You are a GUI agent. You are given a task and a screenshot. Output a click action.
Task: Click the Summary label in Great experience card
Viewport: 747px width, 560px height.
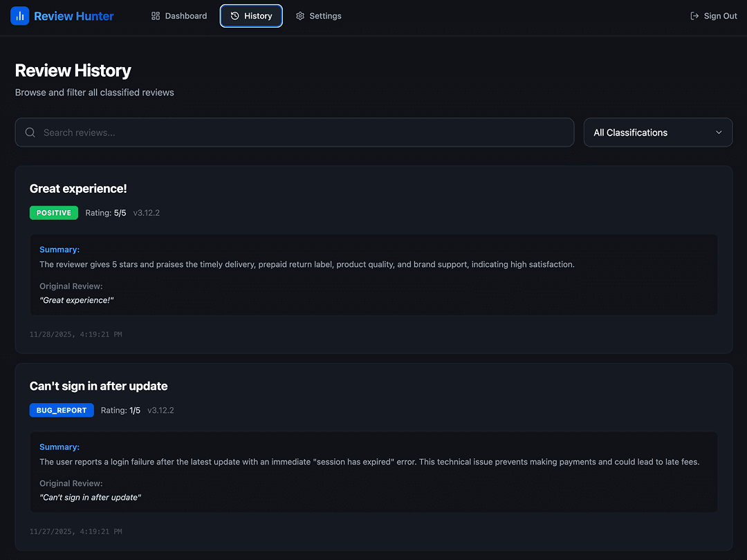click(x=59, y=250)
